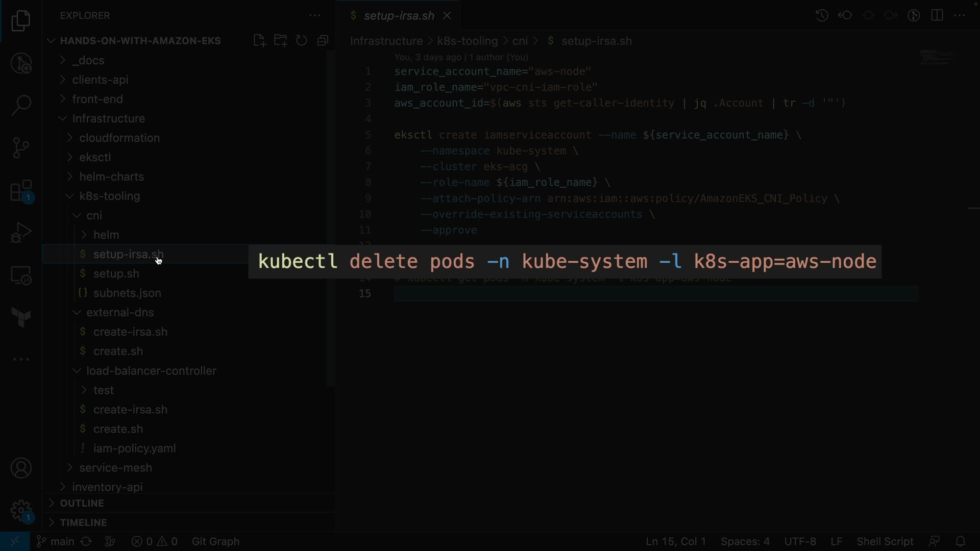Split the editor to the right
The image size is (980, 551).
tap(937, 15)
